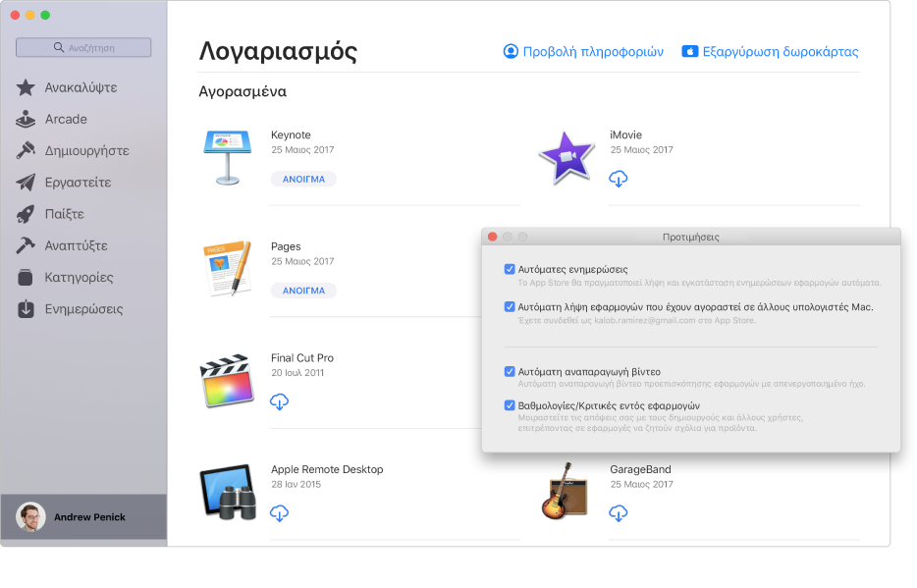
Task: Click the Προτιμήσεις window title bar text
Action: click(690, 237)
